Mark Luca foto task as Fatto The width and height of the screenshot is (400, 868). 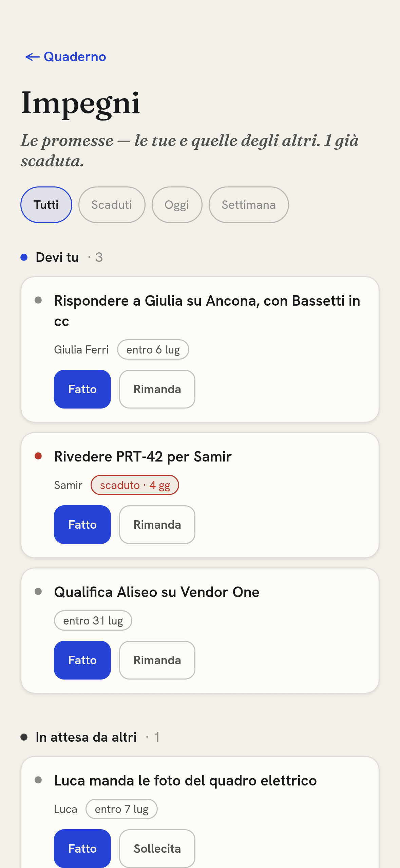(82, 848)
